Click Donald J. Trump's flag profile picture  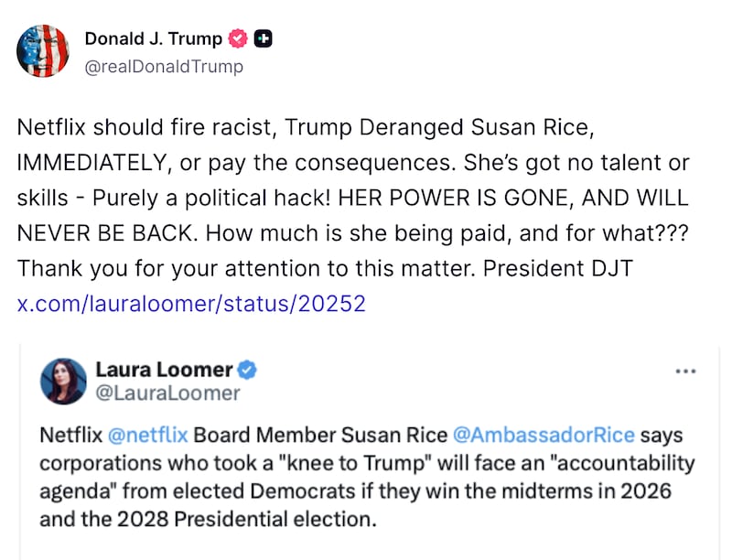pyautogui.click(x=42, y=50)
